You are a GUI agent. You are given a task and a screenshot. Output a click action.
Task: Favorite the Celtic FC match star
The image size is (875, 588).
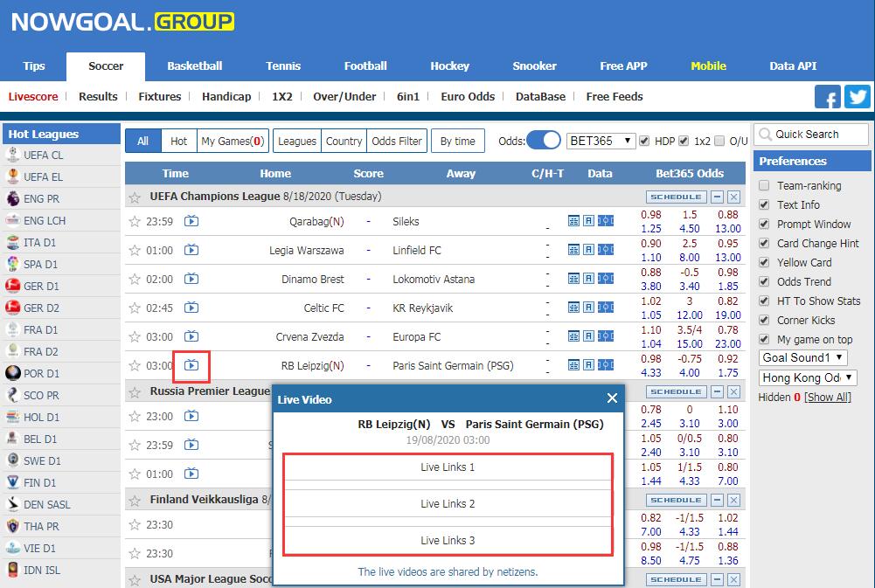tap(135, 308)
